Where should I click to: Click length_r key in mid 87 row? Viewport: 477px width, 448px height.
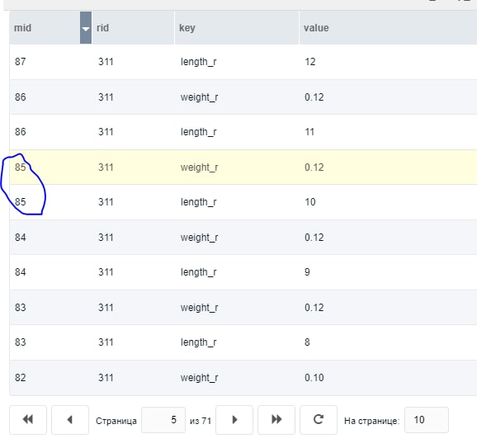[198, 62]
